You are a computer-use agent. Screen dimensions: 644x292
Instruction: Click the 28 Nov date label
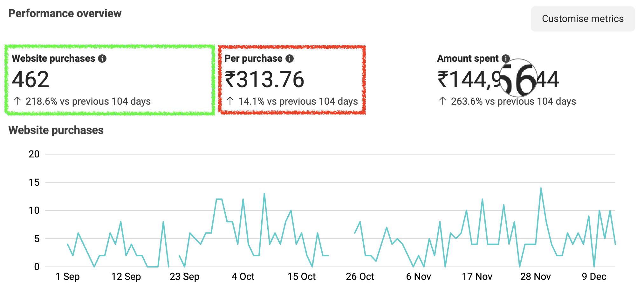535,277
